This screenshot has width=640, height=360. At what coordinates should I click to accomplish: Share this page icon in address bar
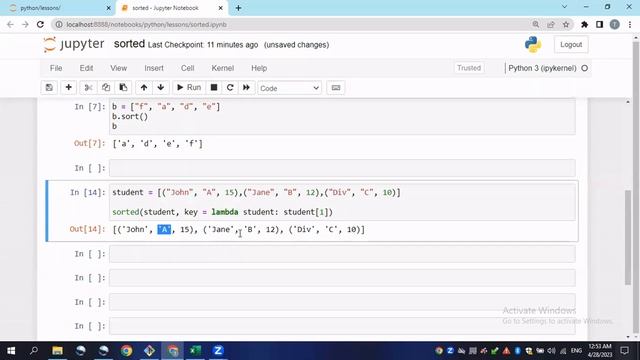coord(551,24)
